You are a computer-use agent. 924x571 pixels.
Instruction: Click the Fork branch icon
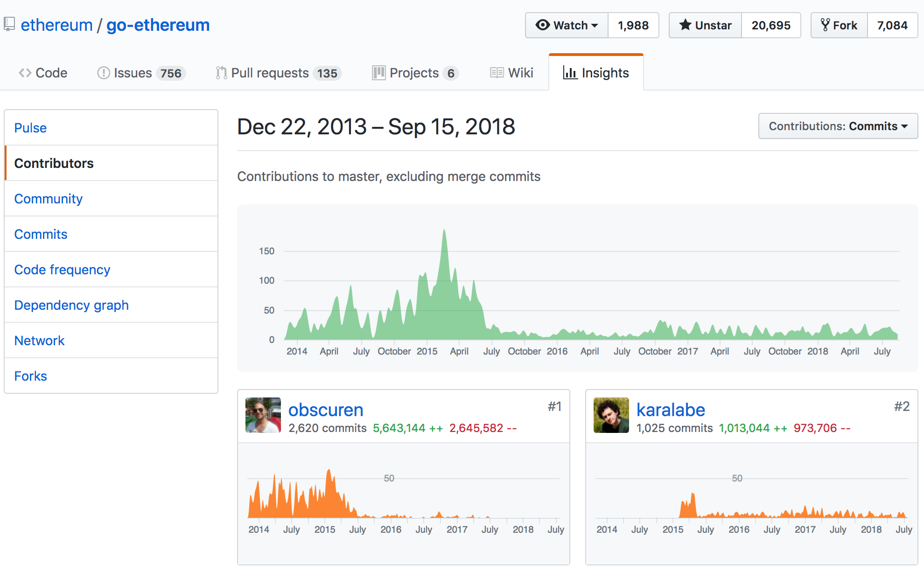[825, 25]
